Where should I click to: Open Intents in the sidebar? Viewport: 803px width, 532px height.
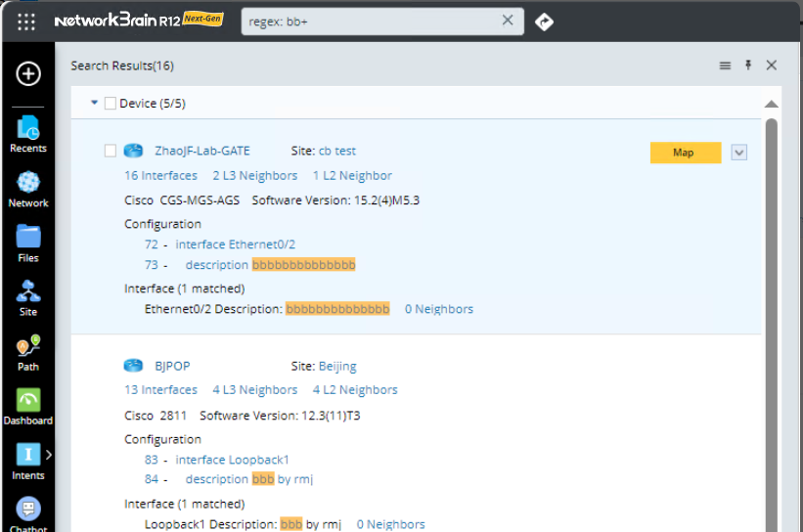pyautogui.click(x=28, y=462)
